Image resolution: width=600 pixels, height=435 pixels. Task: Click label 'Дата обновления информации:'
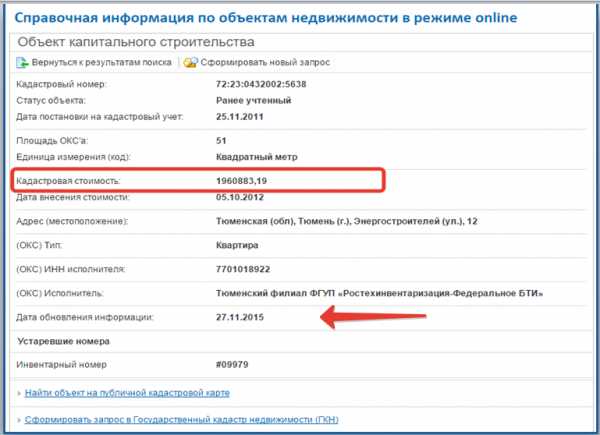pyautogui.click(x=85, y=317)
